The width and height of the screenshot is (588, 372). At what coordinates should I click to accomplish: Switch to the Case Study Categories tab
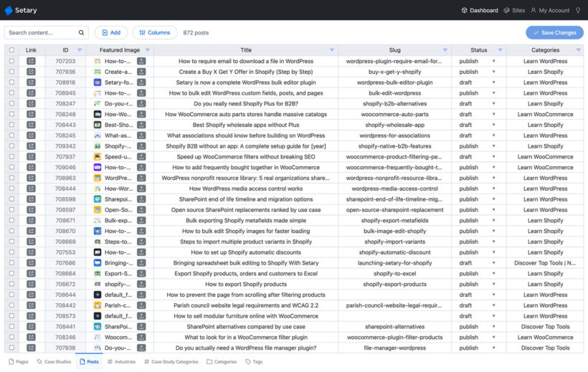pyautogui.click(x=171, y=362)
